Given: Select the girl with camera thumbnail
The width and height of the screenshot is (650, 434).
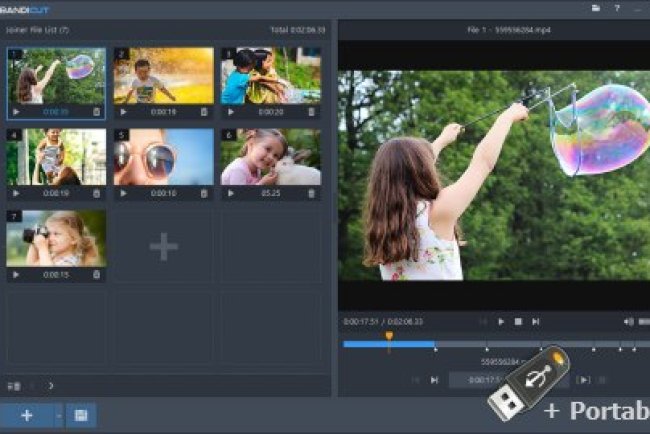Looking at the screenshot, I should tap(56, 238).
